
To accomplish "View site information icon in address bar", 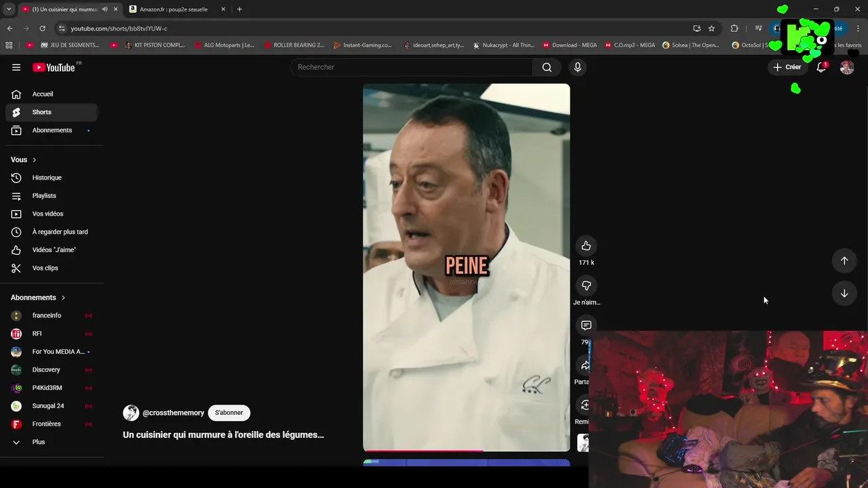I will coord(62,28).
